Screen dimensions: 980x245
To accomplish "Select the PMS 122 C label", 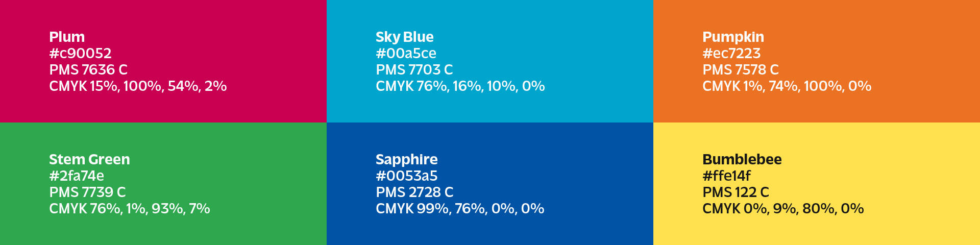I will click(736, 192).
